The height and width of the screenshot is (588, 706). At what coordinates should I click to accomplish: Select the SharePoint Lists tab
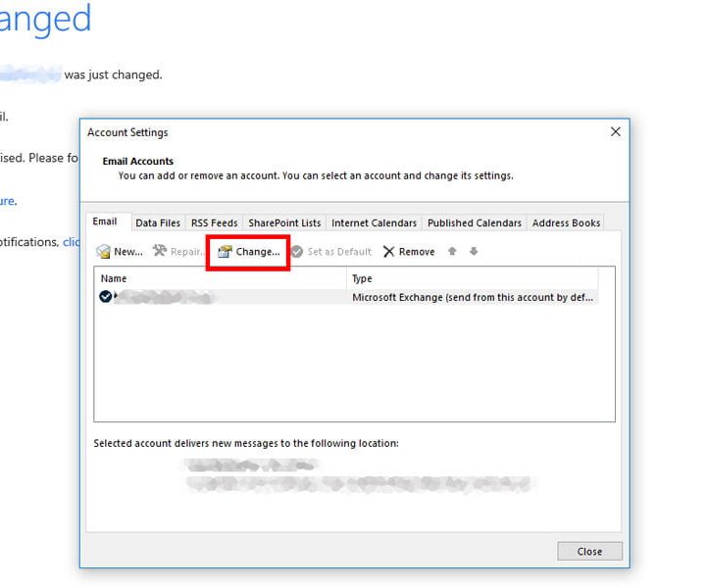(x=284, y=223)
